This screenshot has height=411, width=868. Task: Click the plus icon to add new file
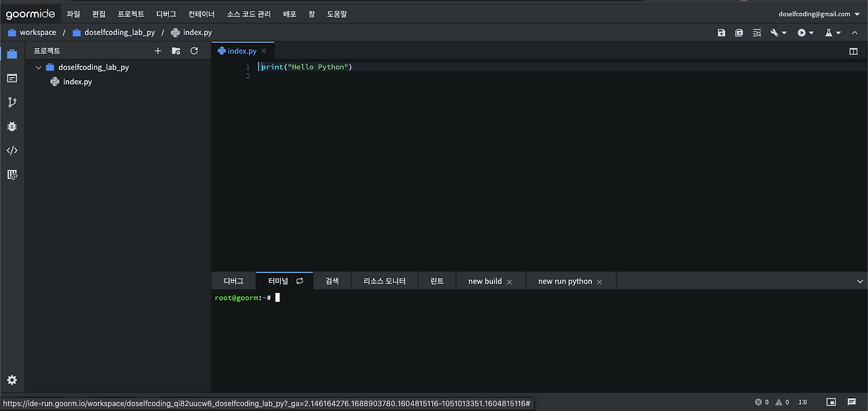pos(158,51)
